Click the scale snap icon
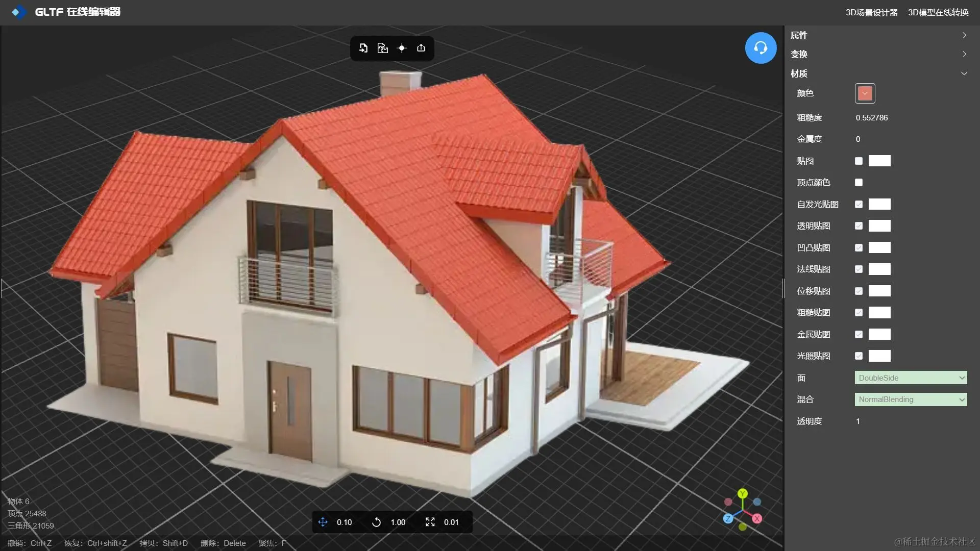The height and width of the screenshot is (551, 980). [430, 522]
